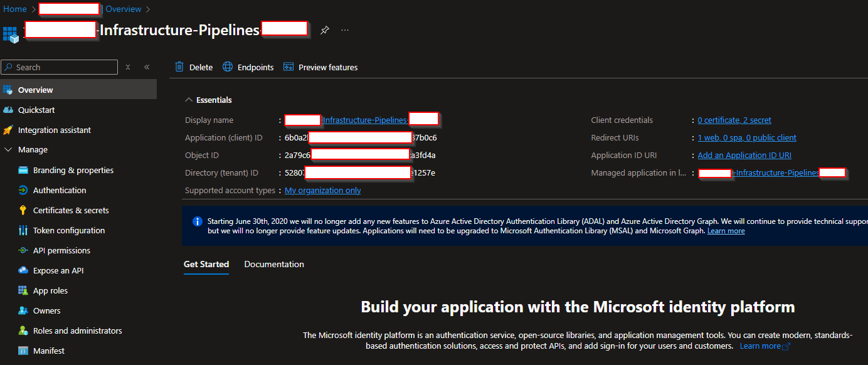868x365 pixels.
Task: Click the Preview features icon
Action: pyautogui.click(x=288, y=66)
